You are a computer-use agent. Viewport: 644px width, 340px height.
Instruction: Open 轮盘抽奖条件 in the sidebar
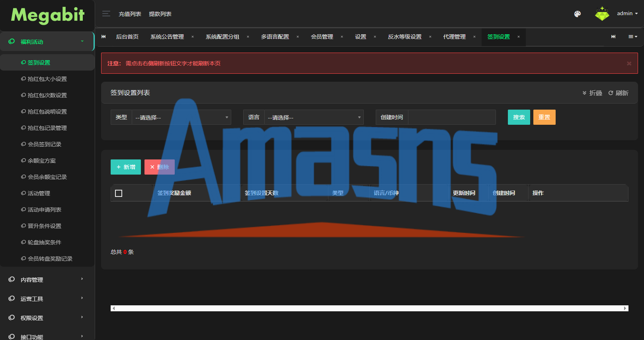pos(47,242)
